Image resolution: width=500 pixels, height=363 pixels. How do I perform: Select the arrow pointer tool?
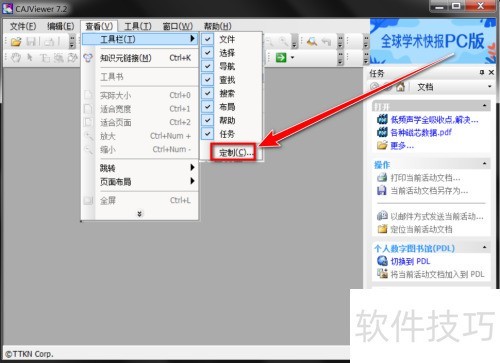pyautogui.click(x=30, y=58)
